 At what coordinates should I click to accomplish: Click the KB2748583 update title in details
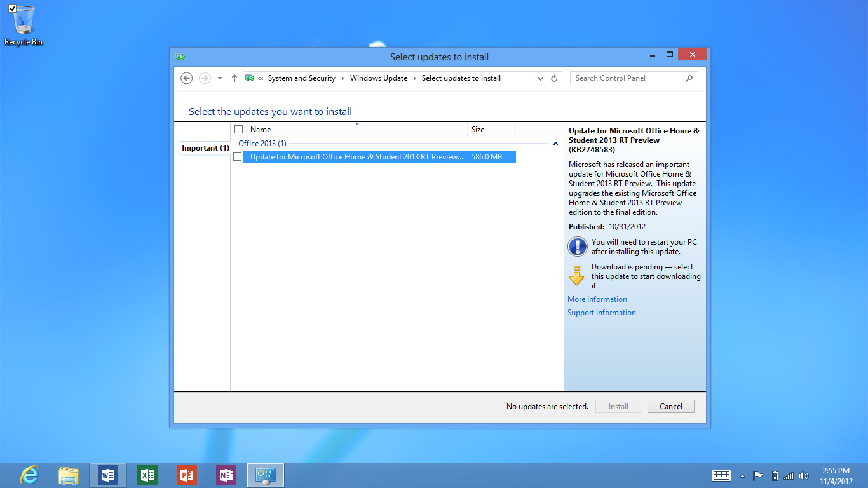pos(634,140)
